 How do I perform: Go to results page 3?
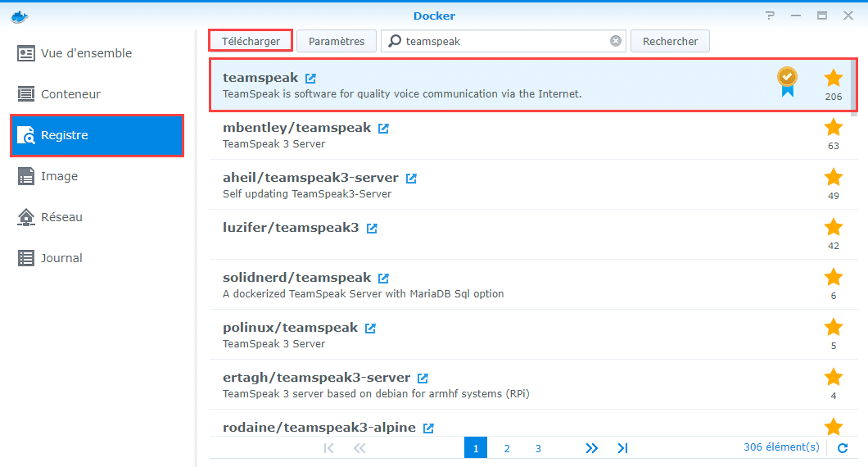pyautogui.click(x=538, y=448)
